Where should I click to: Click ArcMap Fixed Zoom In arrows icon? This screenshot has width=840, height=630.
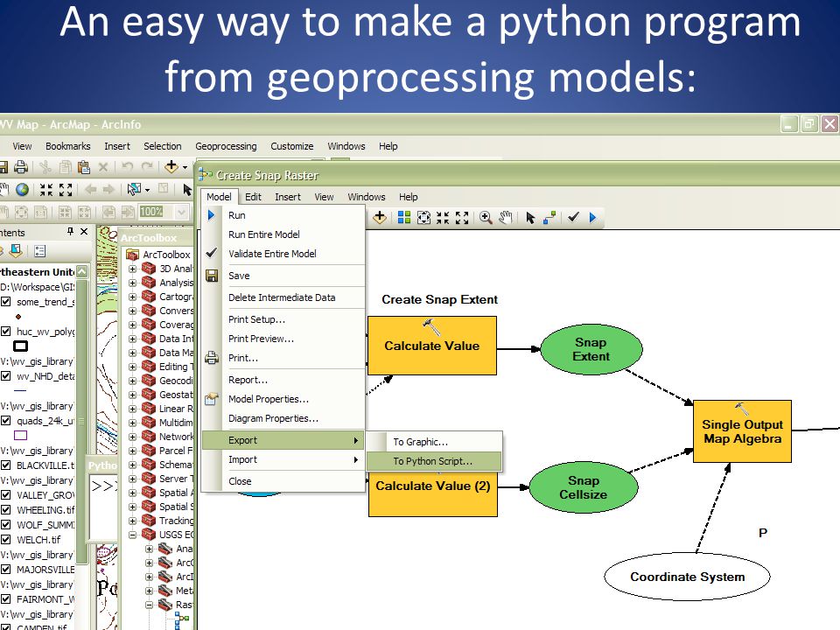[x=46, y=189]
